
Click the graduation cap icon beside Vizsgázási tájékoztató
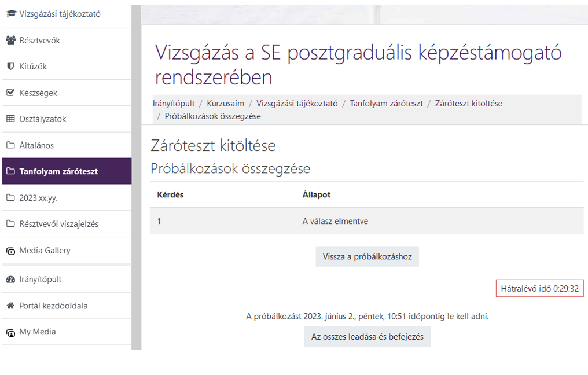coord(10,14)
